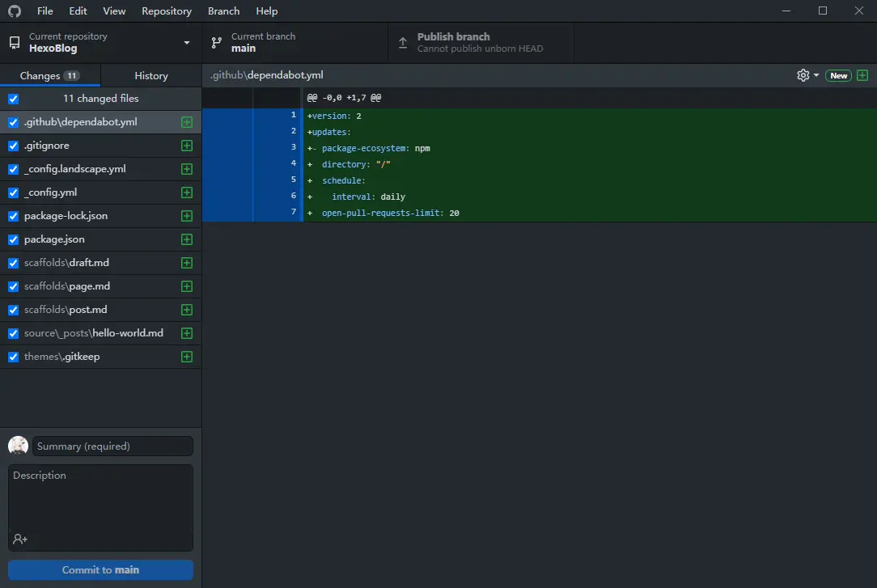The height and width of the screenshot is (588, 877).
Task: Switch to the History tab
Action: point(151,75)
